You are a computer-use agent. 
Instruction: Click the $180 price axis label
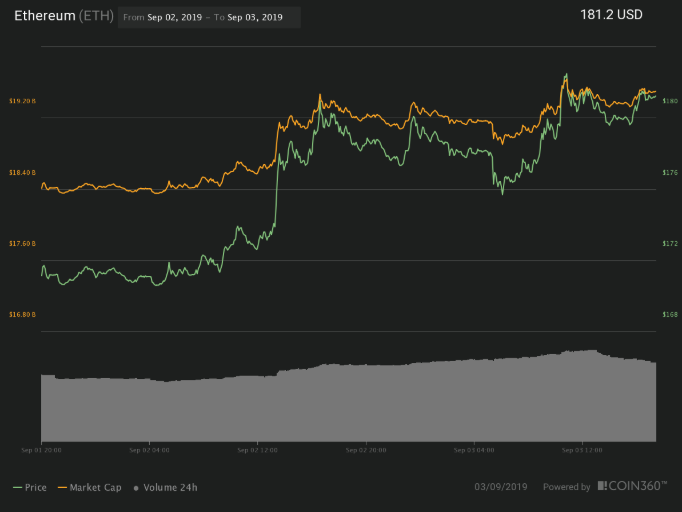pos(670,101)
